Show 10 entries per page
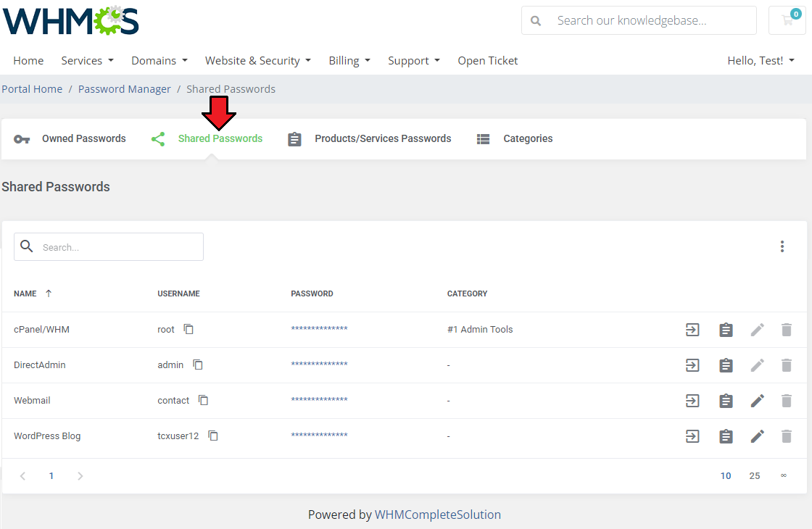812x529 pixels. coord(726,475)
